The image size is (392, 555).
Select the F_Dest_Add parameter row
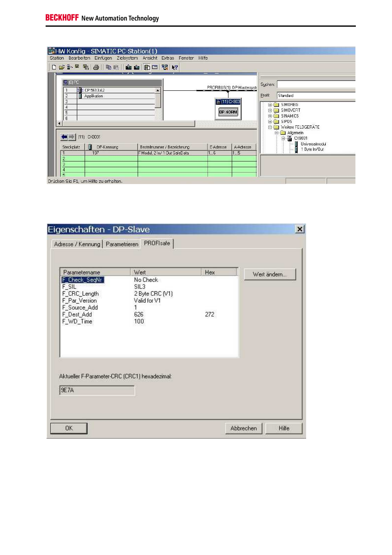pos(149,315)
